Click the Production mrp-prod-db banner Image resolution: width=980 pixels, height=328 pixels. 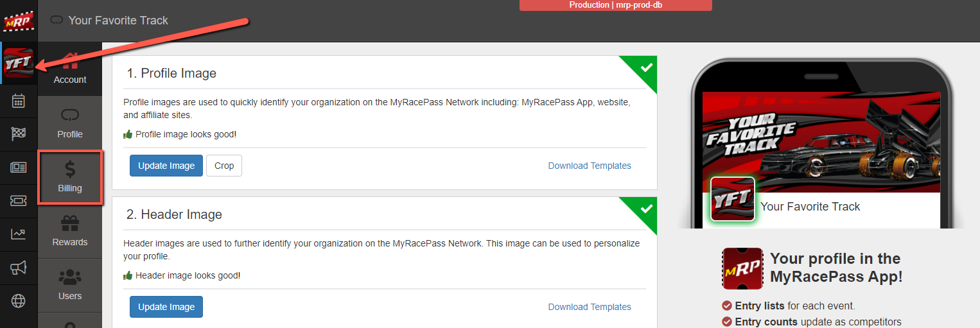coord(616,5)
